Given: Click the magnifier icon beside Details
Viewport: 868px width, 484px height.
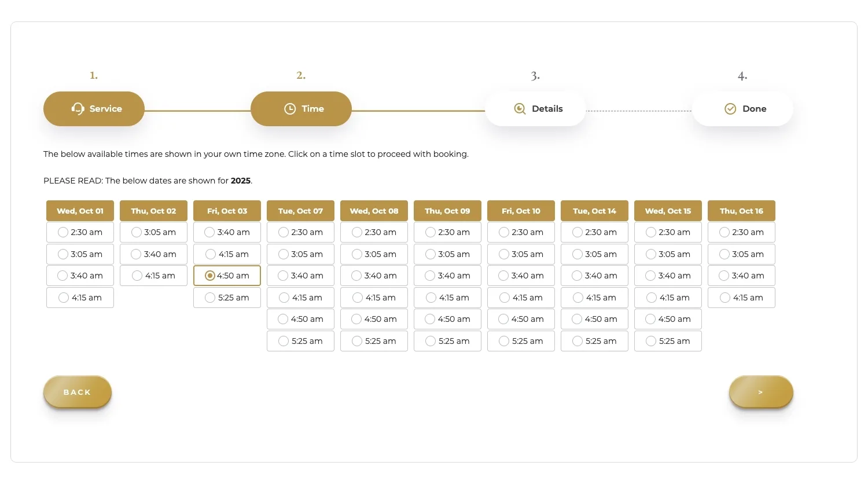Looking at the screenshot, I should 519,108.
